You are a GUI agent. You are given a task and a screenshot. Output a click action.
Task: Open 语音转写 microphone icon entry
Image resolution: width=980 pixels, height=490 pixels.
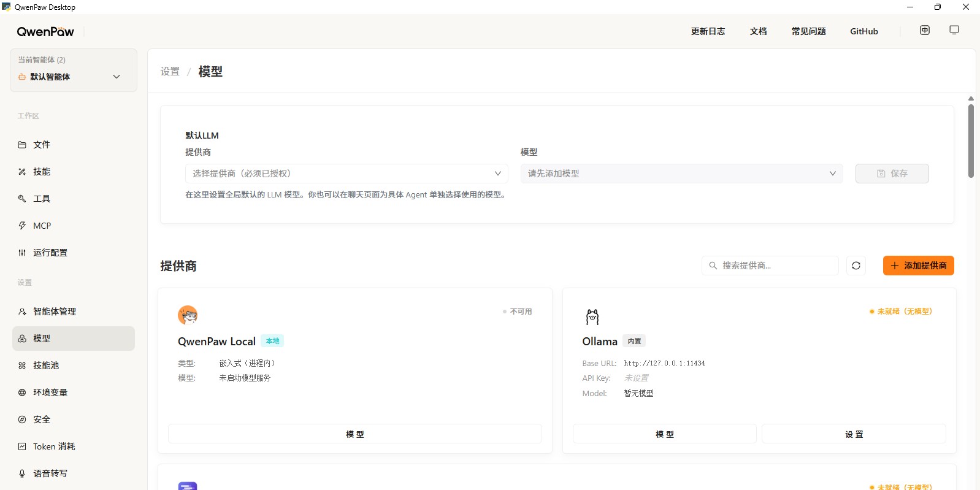click(22, 473)
